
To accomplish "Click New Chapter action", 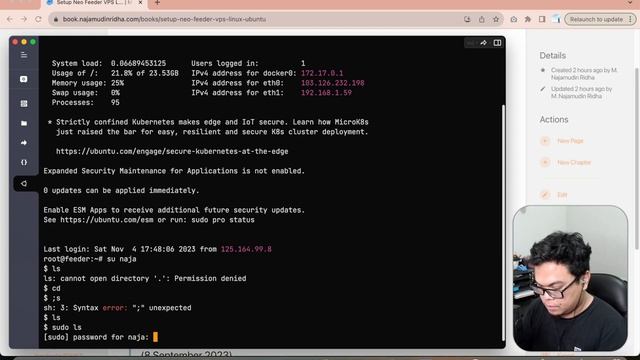I will 574,162.
